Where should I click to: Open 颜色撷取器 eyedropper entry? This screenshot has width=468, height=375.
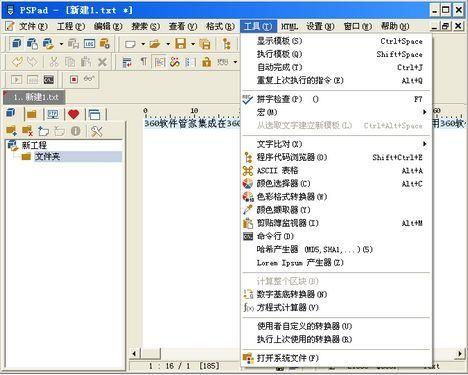[x=336, y=210]
